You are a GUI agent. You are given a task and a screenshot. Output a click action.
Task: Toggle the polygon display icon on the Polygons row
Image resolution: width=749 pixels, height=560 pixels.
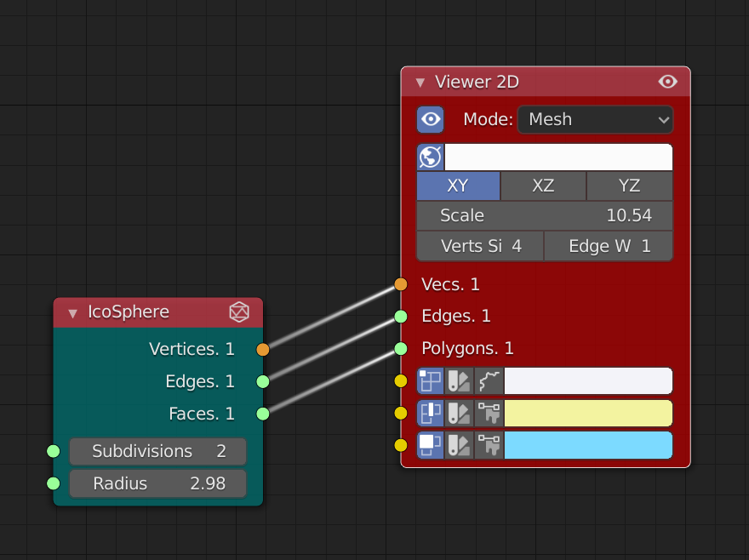[x=430, y=445]
